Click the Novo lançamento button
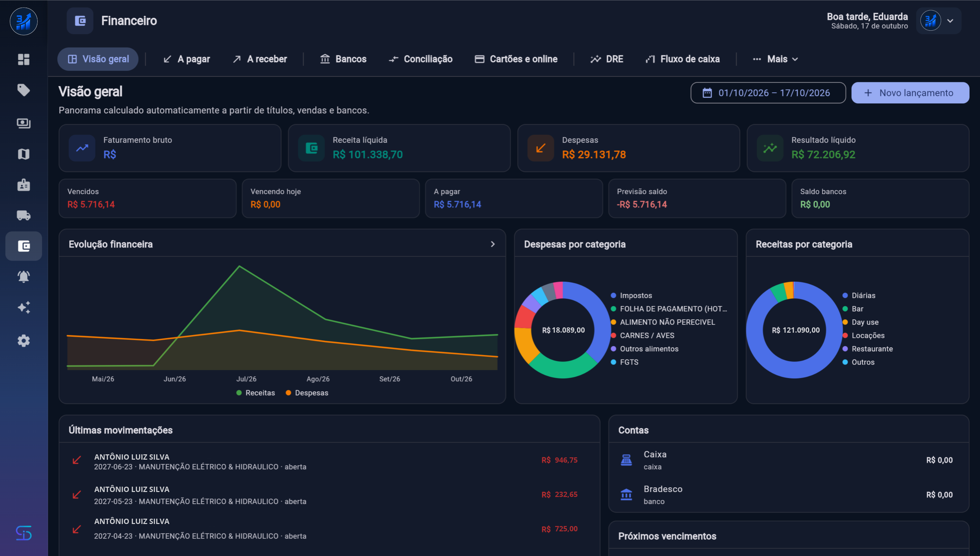This screenshot has width=980, height=556. [910, 92]
